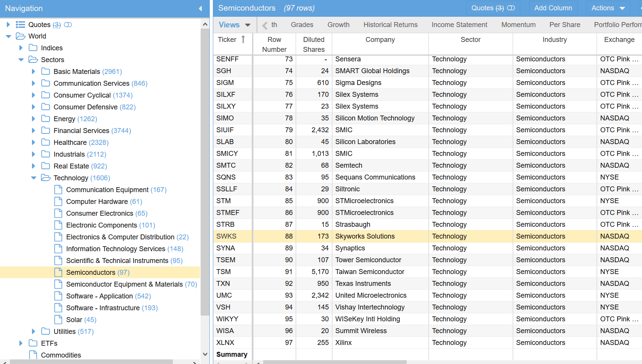642x364 pixels.
Task: Open the Views dropdown
Action: (235, 25)
